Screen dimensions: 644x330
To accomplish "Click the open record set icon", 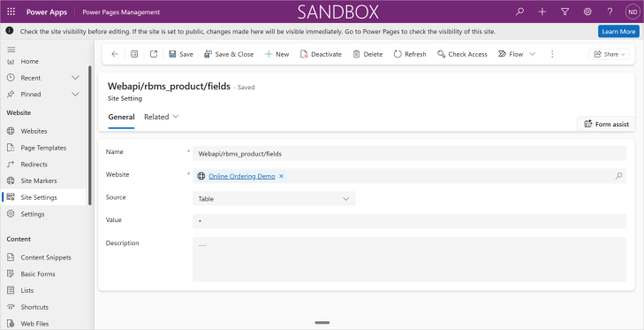I will 134,54.
